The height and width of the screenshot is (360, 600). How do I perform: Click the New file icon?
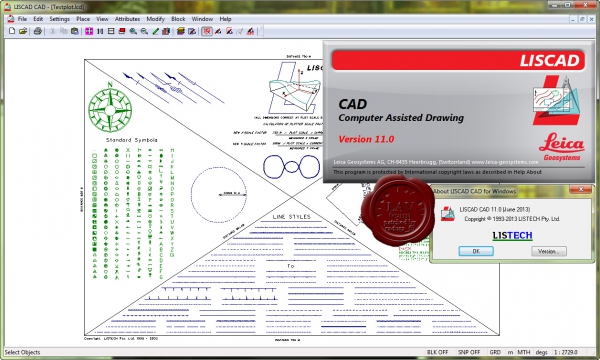(x=12, y=31)
